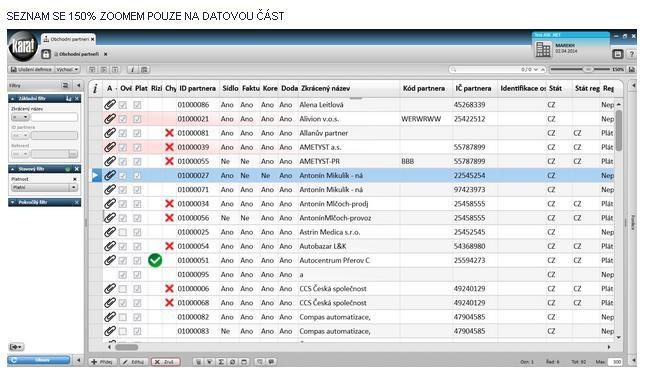Click the red X icon for AMETYST-PR row
Screen dimensions: 647x374
(x=169, y=161)
